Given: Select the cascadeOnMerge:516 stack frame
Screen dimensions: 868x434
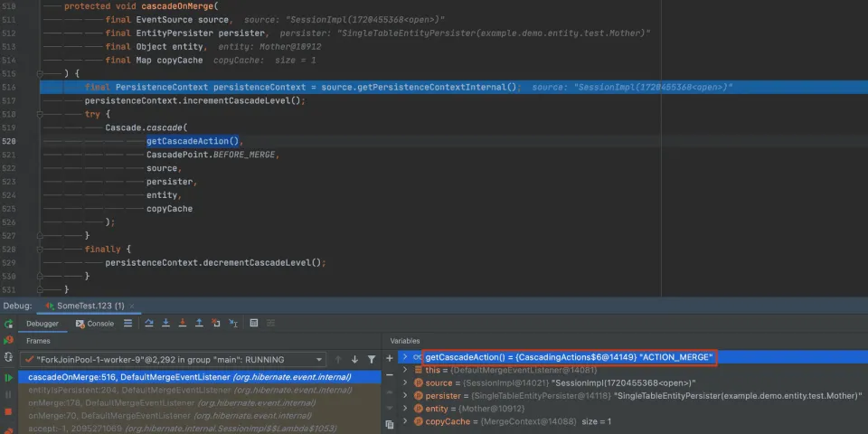Looking at the screenshot, I should tap(199, 377).
